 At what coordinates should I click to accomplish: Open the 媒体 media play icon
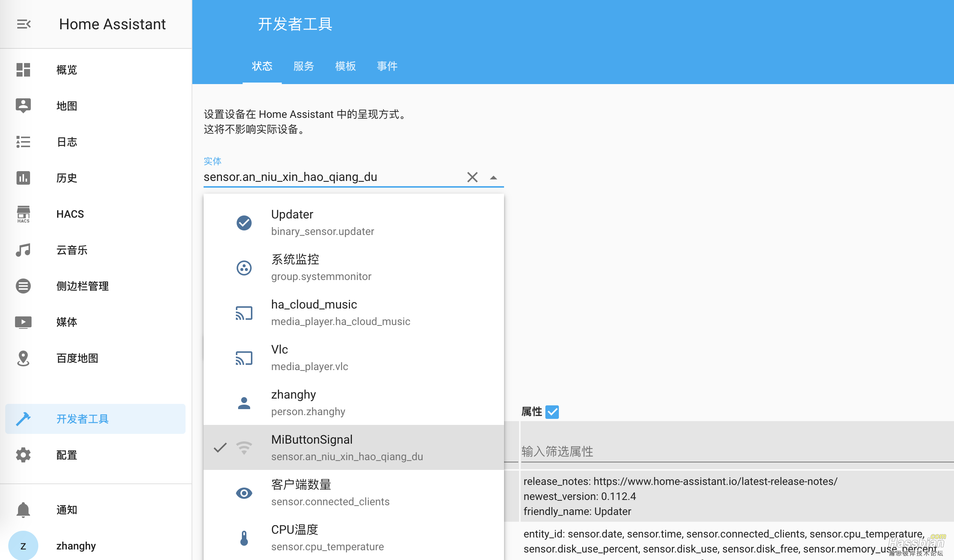[x=23, y=322]
